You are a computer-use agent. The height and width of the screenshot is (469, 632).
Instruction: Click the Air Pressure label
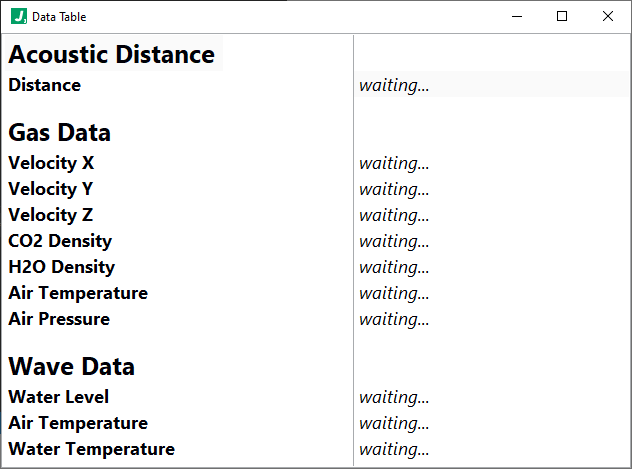click(x=59, y=319)
